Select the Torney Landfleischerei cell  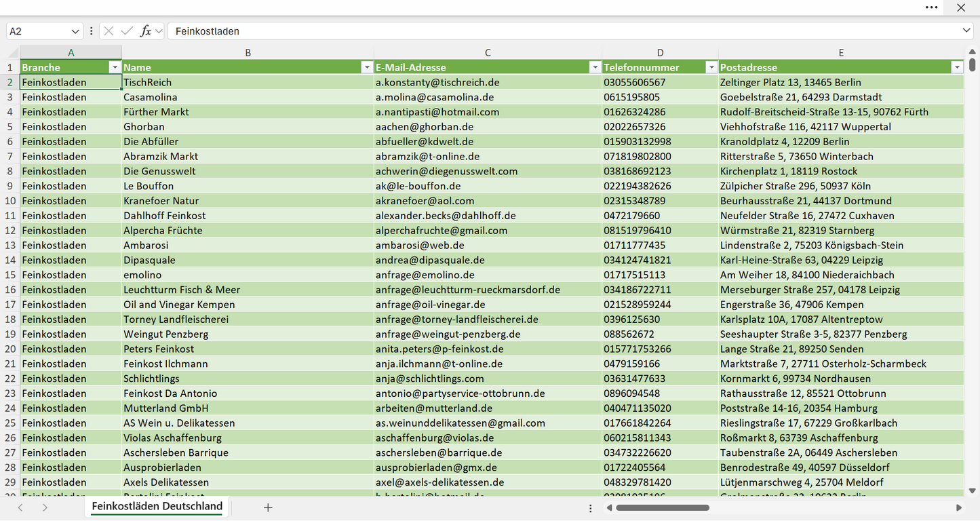[x=248, y=319]
